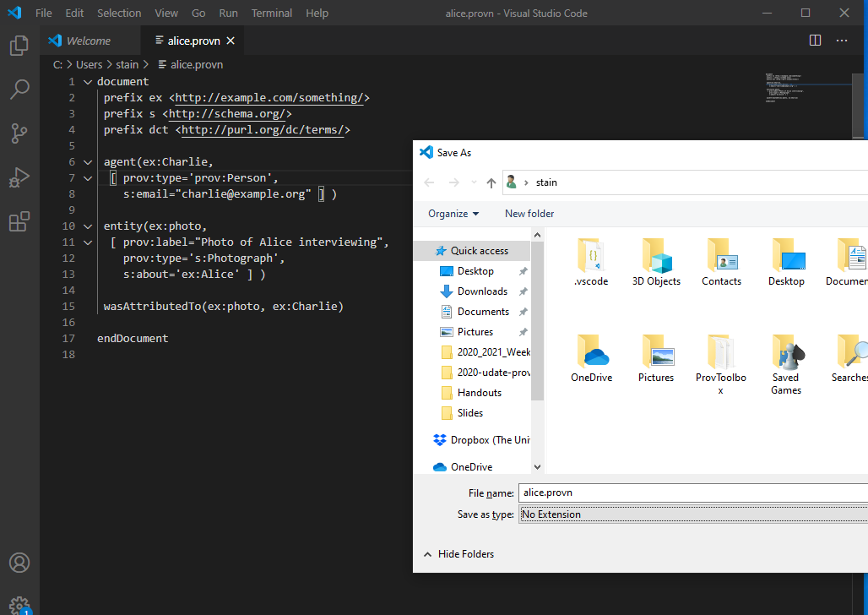The width and height of the screenshot is (868, 615).
Task: Select OneDrive in the navigation pane
Action: coord(463,466)
